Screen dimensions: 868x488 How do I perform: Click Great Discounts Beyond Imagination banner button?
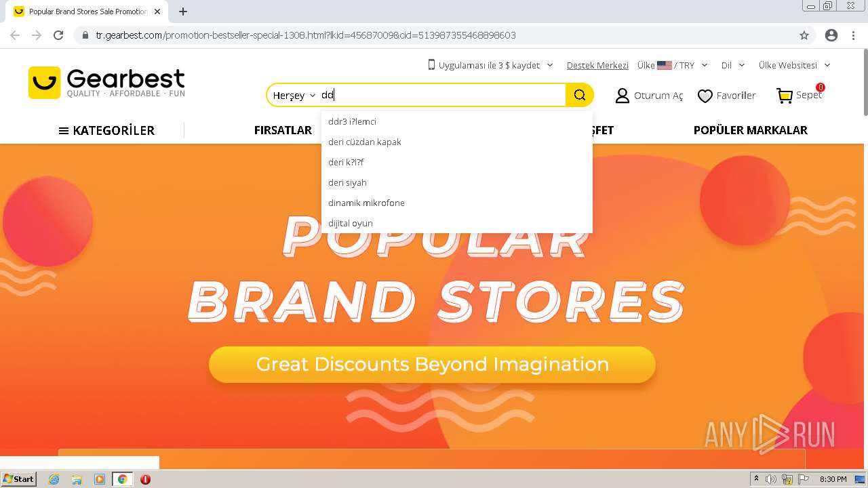click(432, 365)
